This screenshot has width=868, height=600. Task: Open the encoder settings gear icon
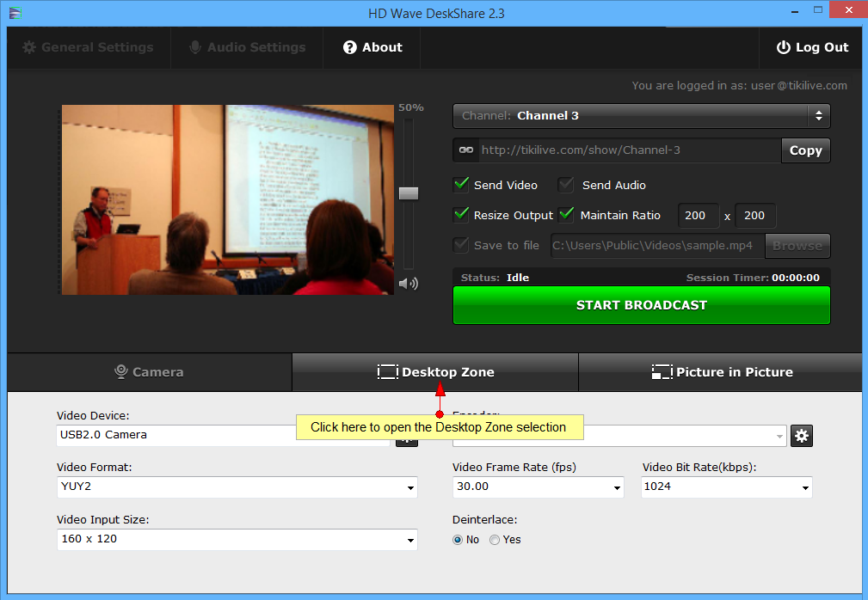click(802, 436)
